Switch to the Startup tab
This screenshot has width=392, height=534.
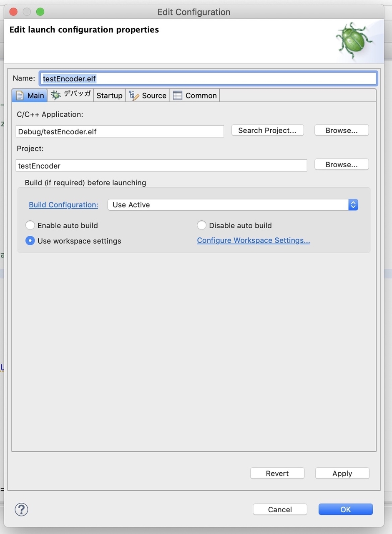109,96
